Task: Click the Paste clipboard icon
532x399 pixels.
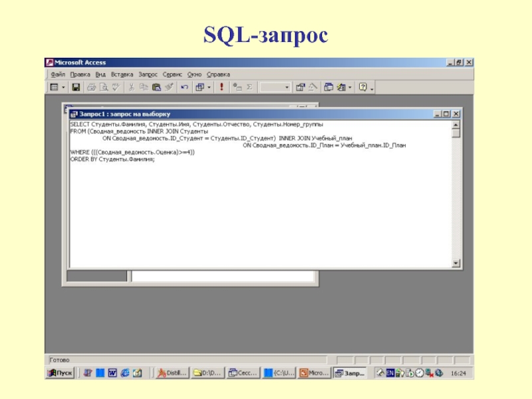Action: pos(156,87)
